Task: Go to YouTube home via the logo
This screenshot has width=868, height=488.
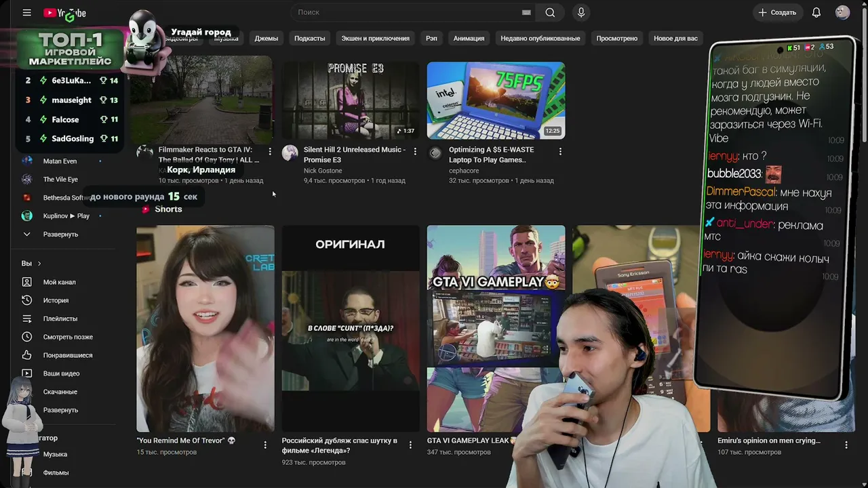Action: coord(64,13)
